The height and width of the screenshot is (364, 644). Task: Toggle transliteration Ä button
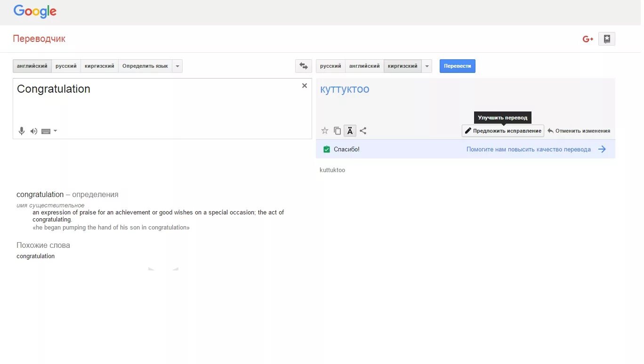[350, 131]
